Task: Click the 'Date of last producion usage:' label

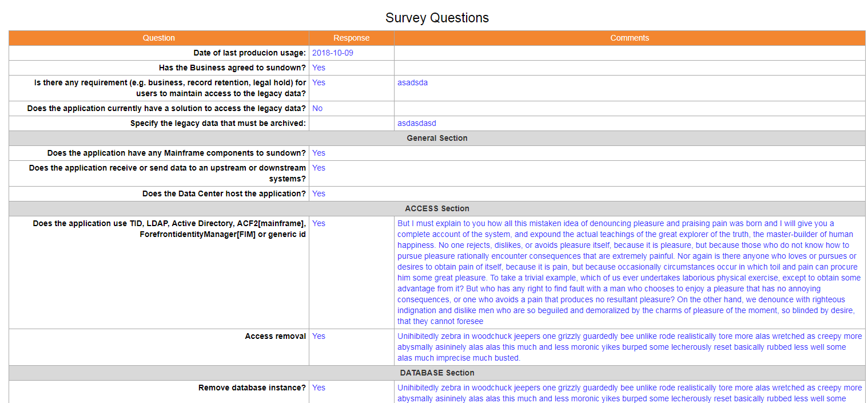Action: point(250,53)
